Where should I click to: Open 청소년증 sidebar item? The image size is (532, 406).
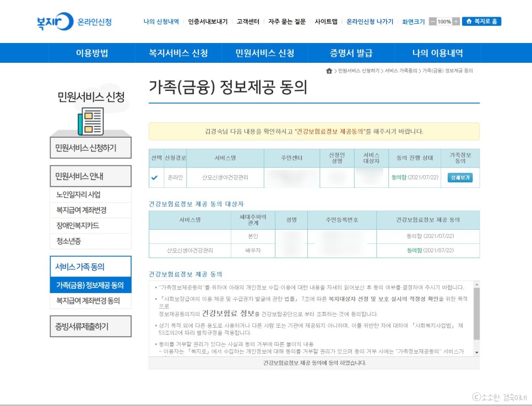[x=90, y=241]
